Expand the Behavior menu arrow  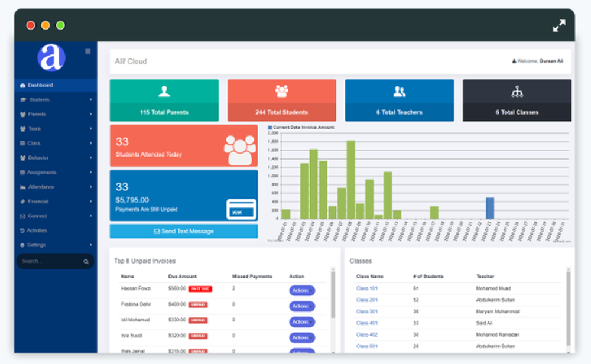click(x=91, y=158)
